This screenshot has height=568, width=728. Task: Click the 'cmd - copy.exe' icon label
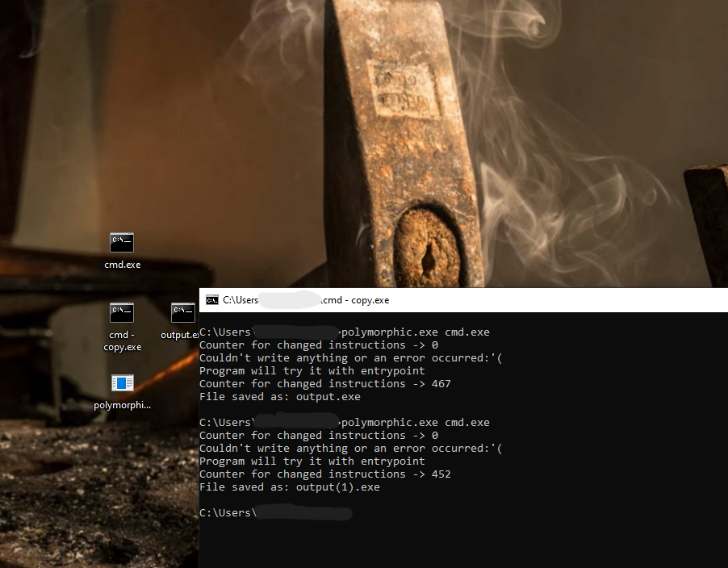point(122,340)
